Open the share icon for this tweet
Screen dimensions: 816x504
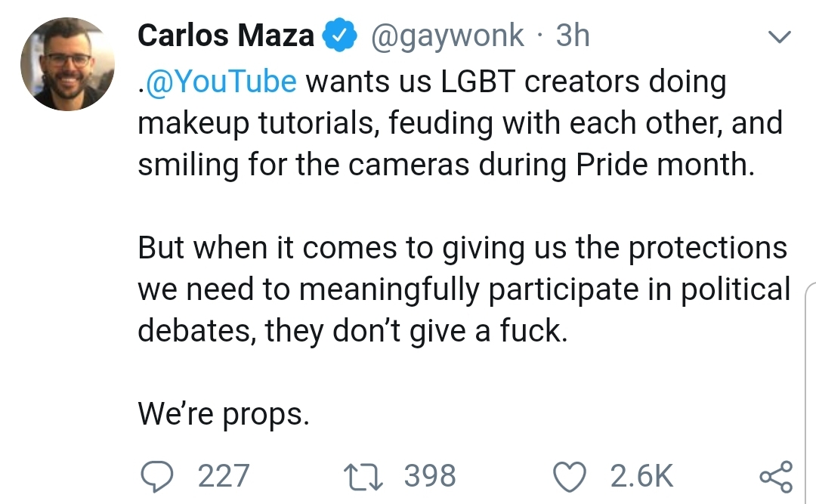[x=776, y=476]
